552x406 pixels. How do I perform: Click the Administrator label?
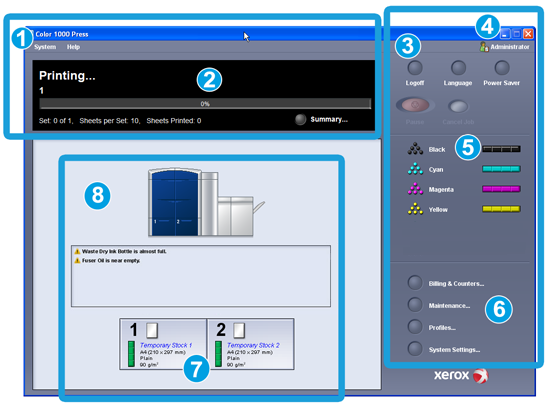click(x=510, y=47)
